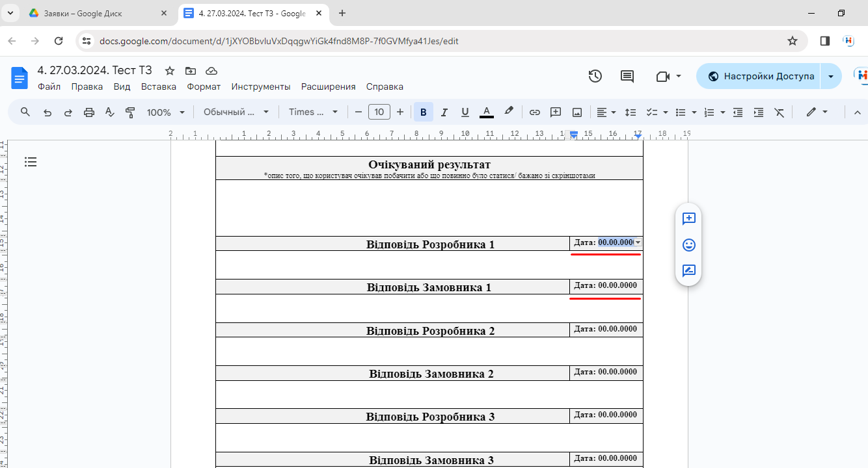
Task: Open the text color picker
Action: (486, 112)
